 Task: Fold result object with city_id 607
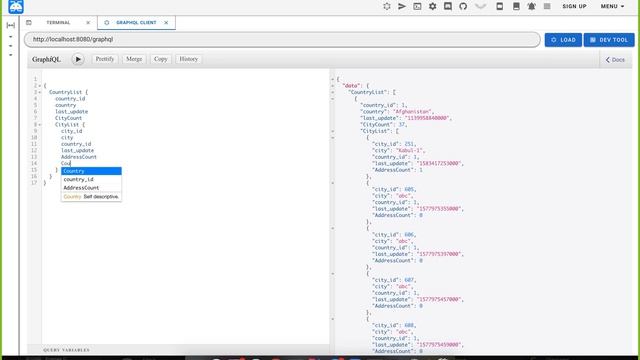(x=332, y=273)
